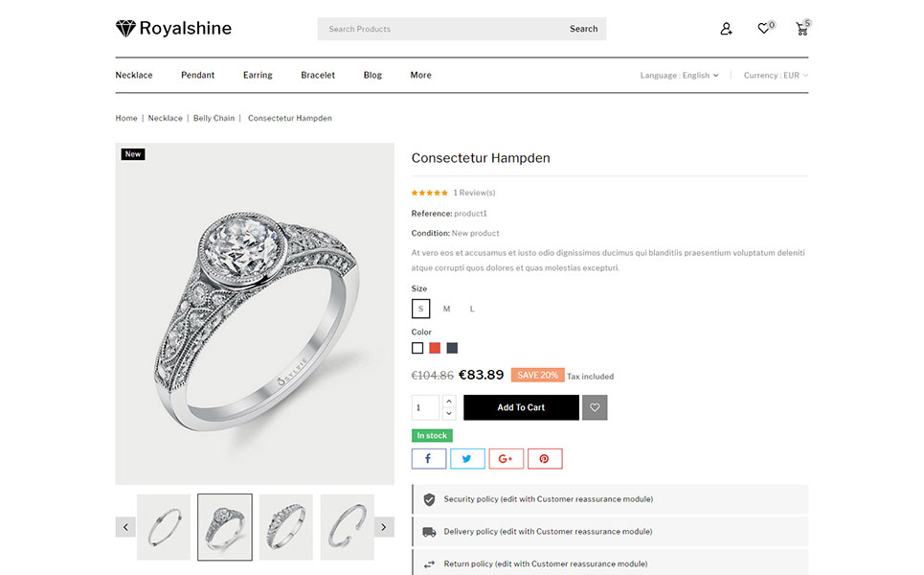Open the user account icon
924x575 pixels.
pyautogui.click(x=726, y=29)
